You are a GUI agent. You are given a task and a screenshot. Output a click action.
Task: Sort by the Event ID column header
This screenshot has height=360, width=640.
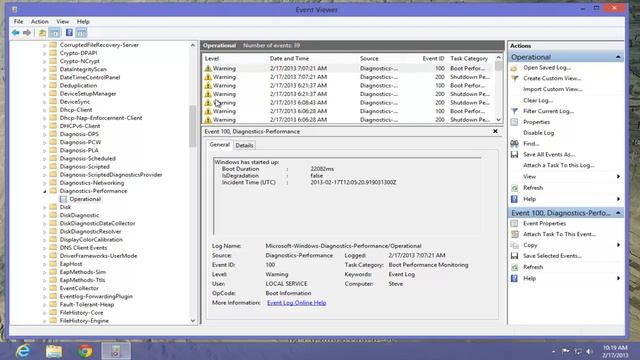pyautogui.click(x=433, y=59)
